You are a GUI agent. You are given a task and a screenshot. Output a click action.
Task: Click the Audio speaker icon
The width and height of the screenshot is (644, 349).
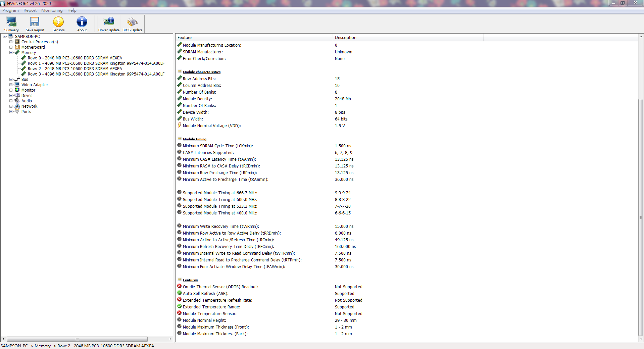coord(17,101)
